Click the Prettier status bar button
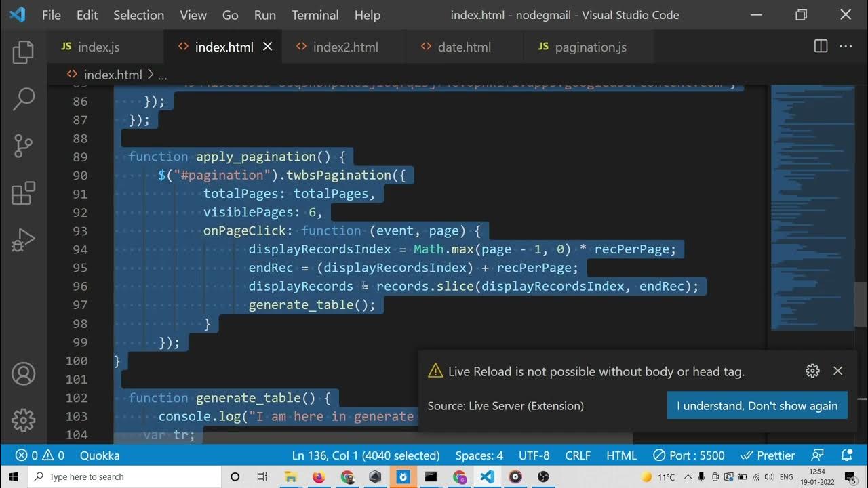868x488 pixels. [768, 455]
